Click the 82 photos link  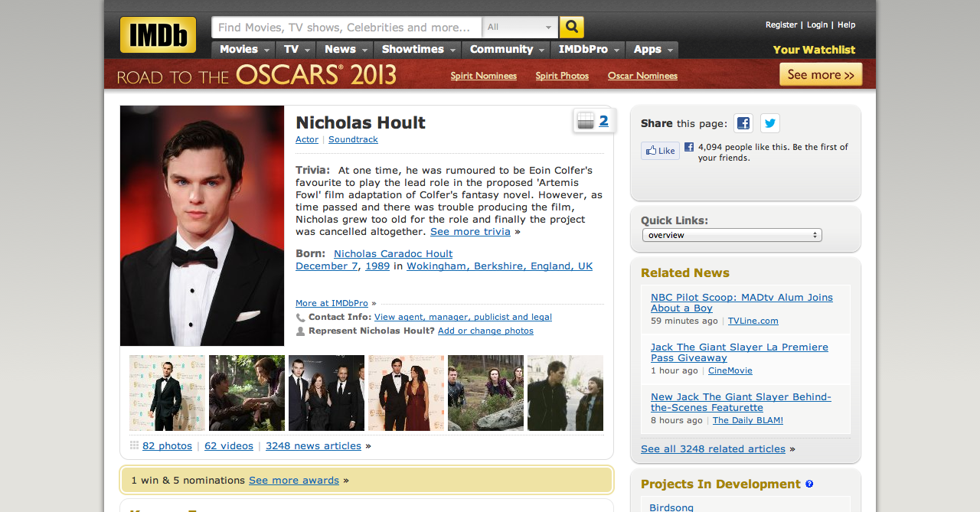[x=167, y=445]
